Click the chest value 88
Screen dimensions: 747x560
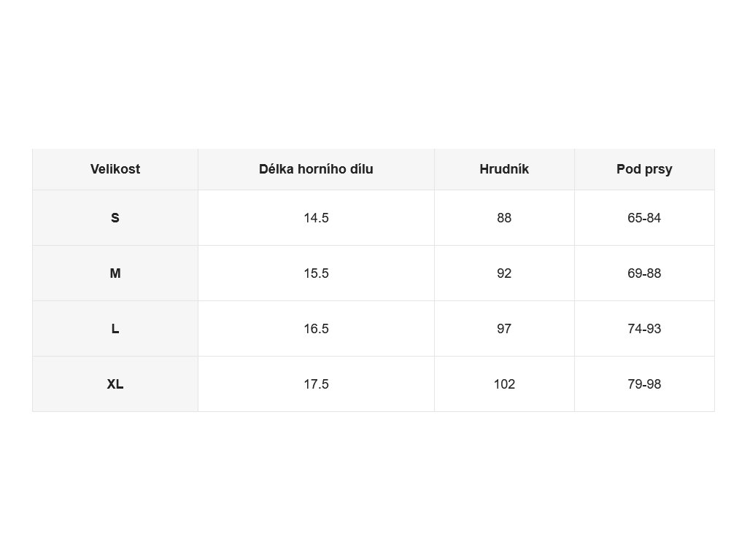click(x=504, y=217)
